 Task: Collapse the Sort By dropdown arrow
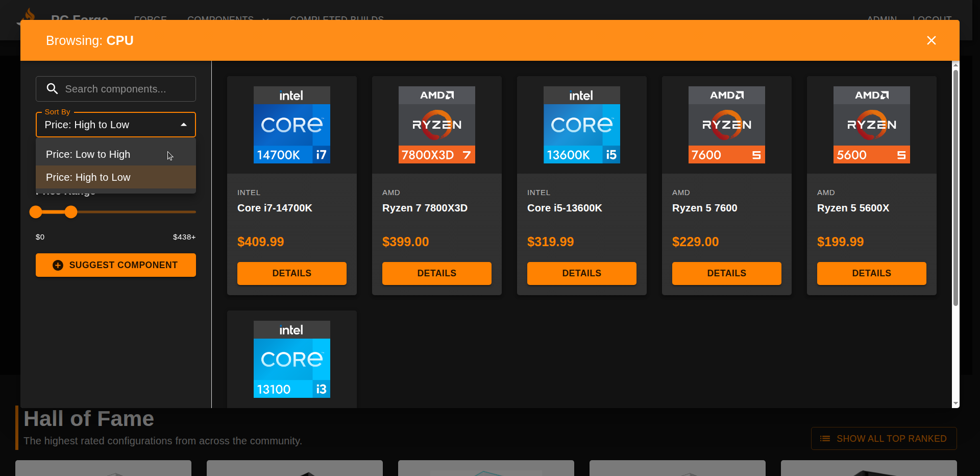[x=184, y=125]
